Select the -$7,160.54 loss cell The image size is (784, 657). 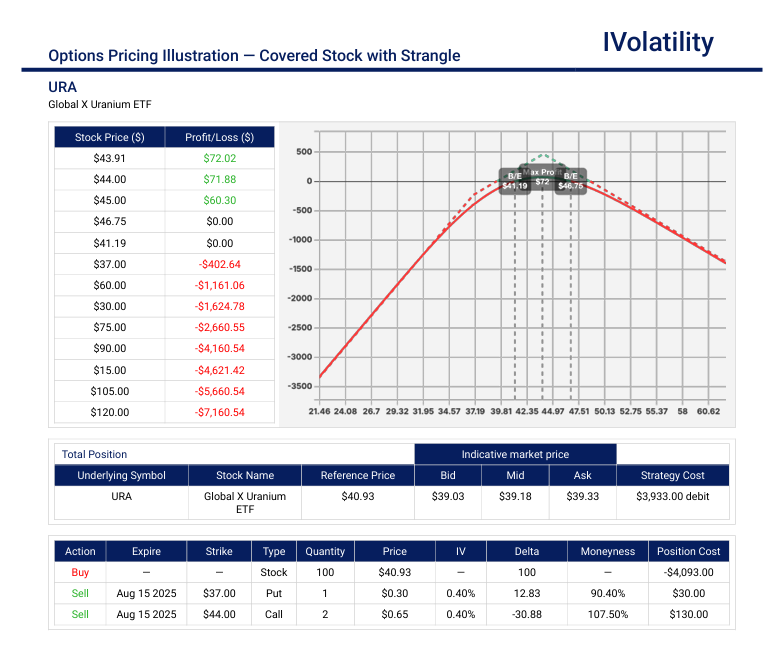(x=220, y=412)
